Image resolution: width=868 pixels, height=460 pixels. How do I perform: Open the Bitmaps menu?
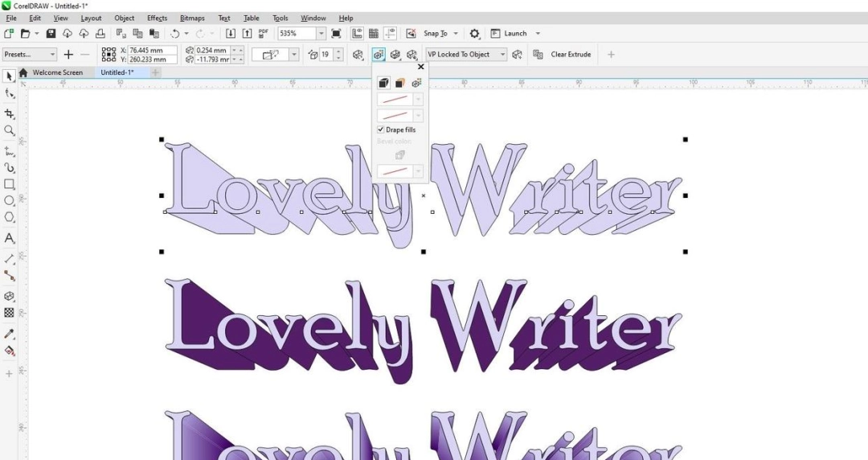(192, 18)
